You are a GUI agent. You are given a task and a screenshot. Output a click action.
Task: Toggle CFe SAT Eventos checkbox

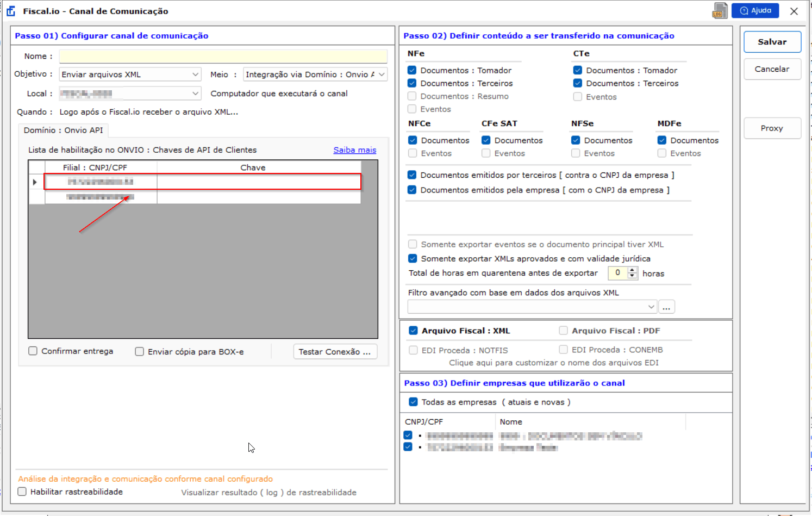click(x=486, y=153)
